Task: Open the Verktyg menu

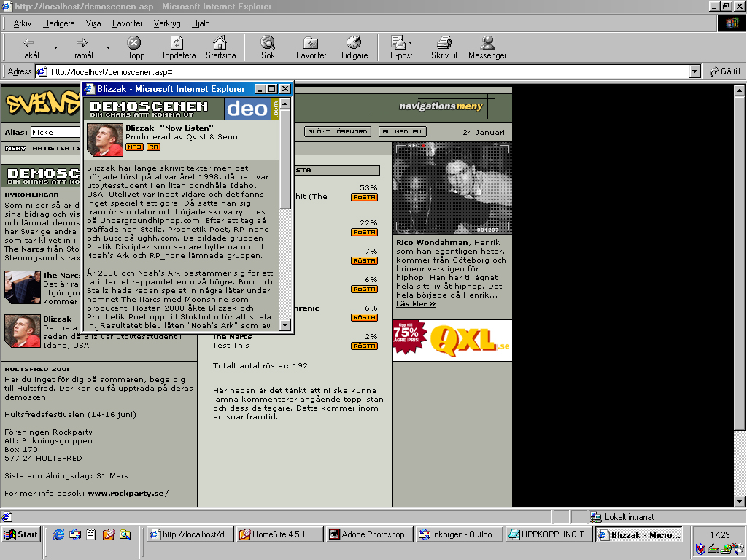Action: pyautogui.click(x=167, y=23)
